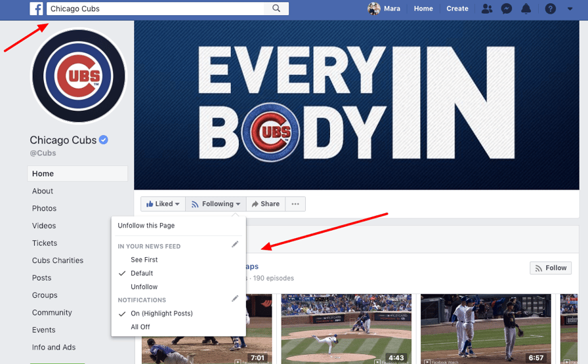The width and height of the screenshot is (588, 364).
Task: Edit news feed preferences pencil icon
Action: (x=235, y=245)
